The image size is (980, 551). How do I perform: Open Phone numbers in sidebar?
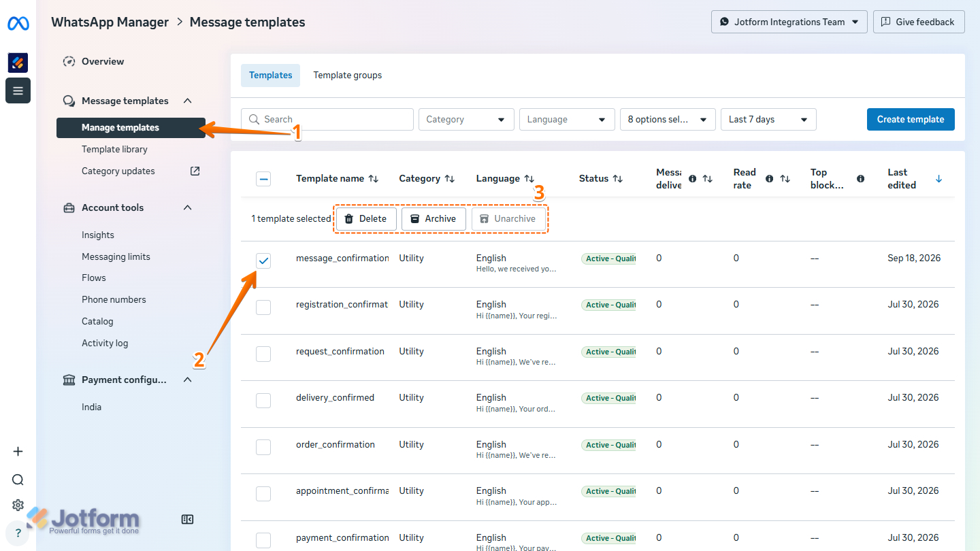(114, 299)
